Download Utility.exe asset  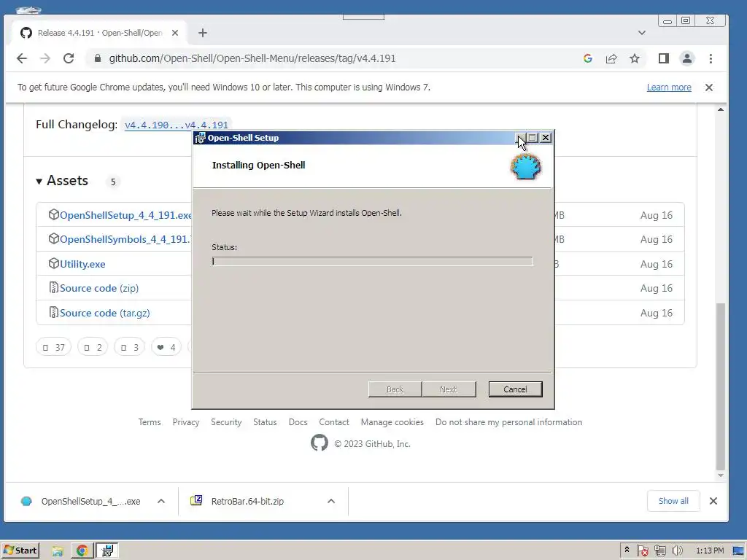(x=82, y=264)
